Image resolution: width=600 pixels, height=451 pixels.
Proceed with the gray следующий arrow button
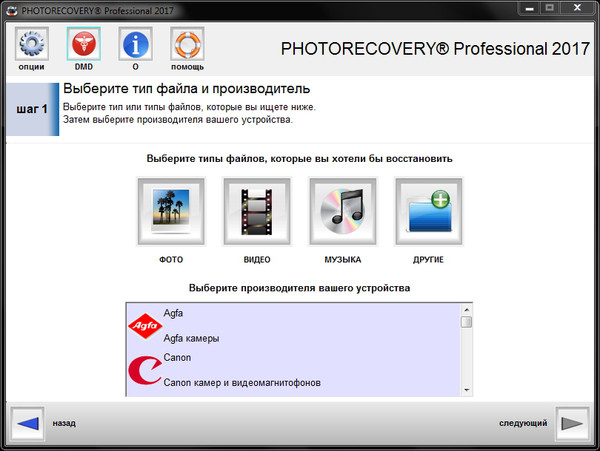(x=572, y=423)
